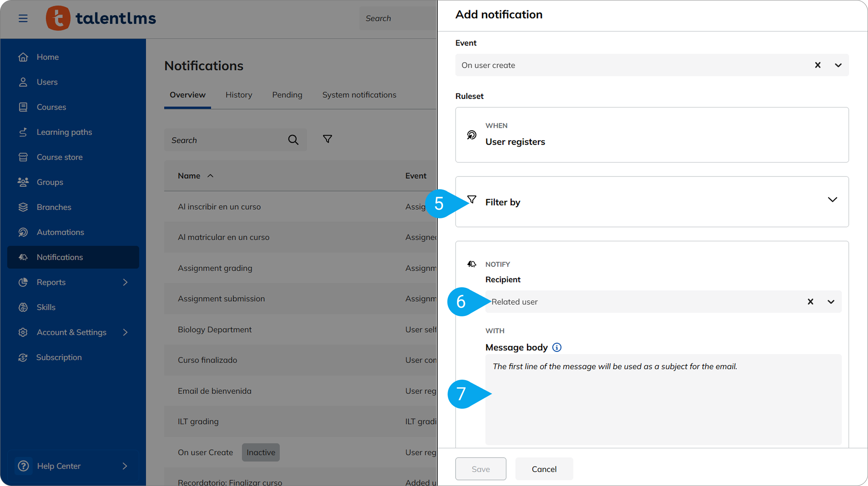Sort by Name column arrow

click(210, 176)
